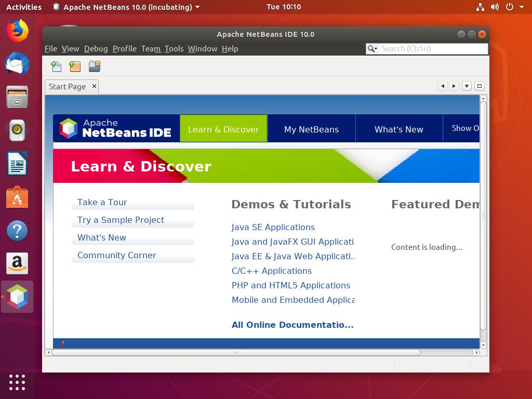Click the Show Applications grid icon

pos(17,382)
